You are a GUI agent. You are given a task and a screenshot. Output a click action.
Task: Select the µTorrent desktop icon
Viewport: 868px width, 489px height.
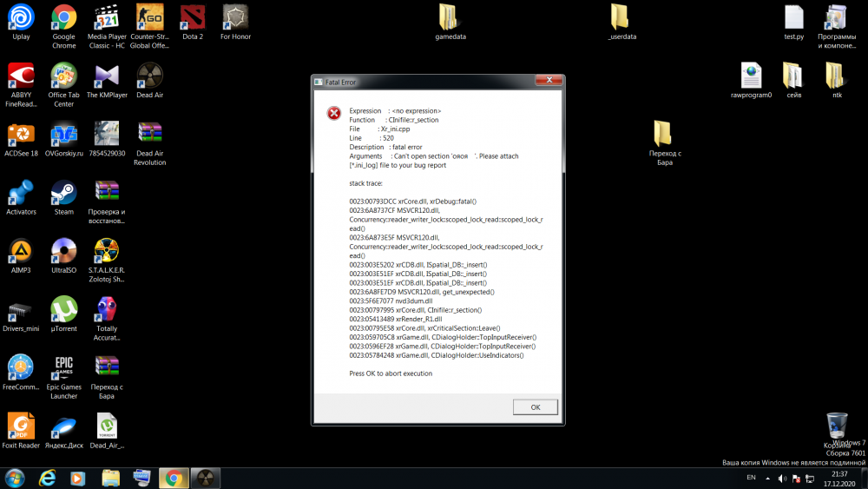pyautogui.click(x=63, y=312)
